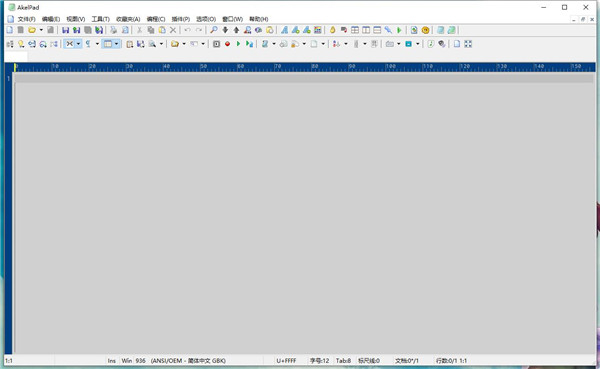Toggle the highlighted column-view button
Screen dimensions: 600x369
[108, 44]
